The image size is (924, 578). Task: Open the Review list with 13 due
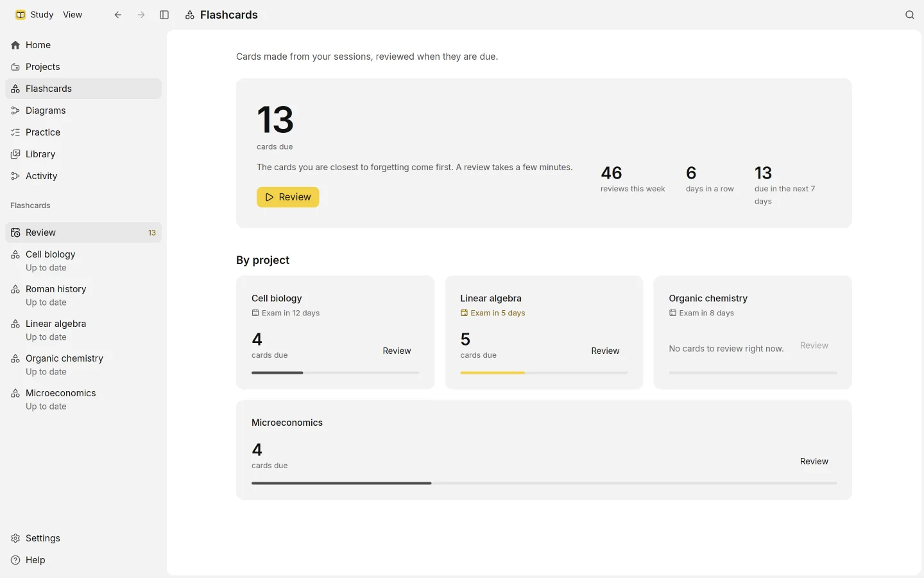83,232
